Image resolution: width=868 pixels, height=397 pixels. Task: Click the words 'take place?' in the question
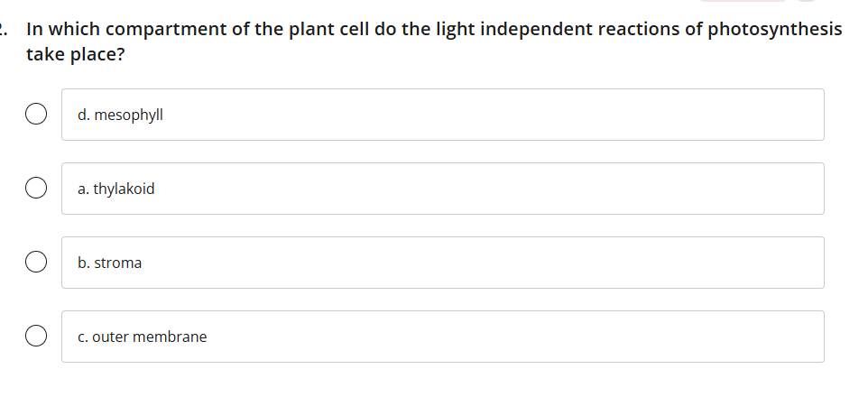click(75, 52)
